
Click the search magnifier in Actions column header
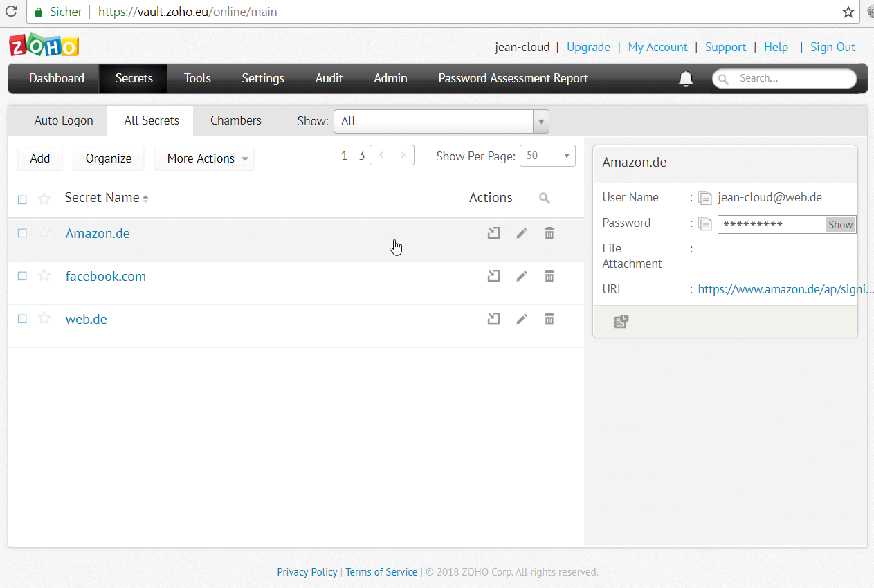point(545,199)
